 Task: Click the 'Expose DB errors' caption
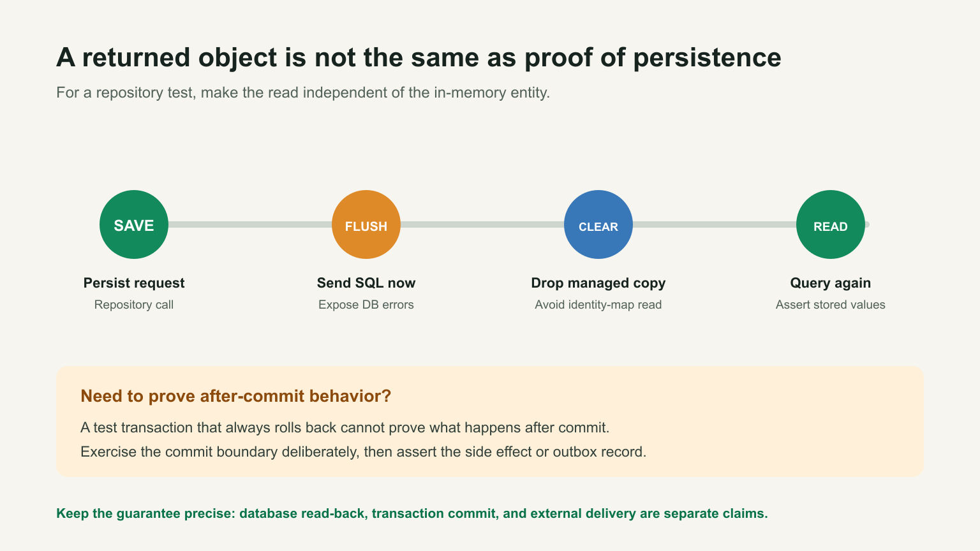[366, 305]
